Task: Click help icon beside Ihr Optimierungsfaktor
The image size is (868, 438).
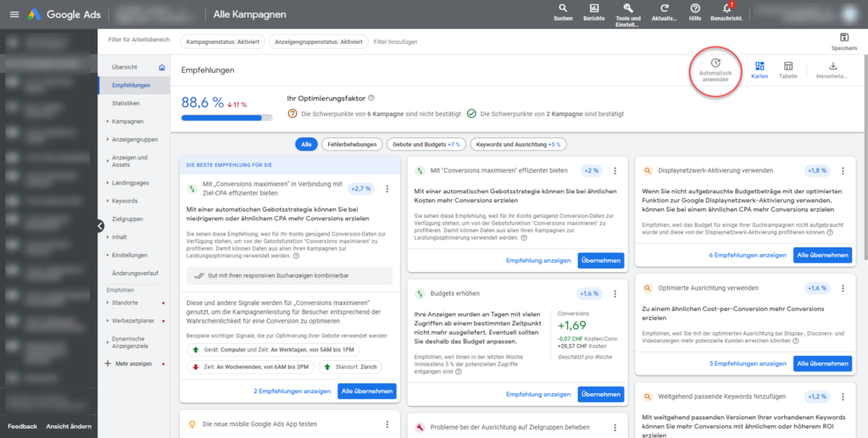Action: coord(371,98)
